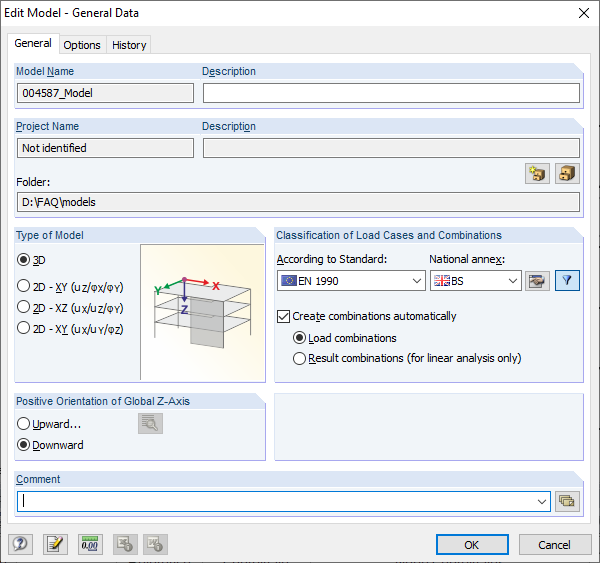Click the first grayed spreadsheet icon at bottom
The image size is (600, 563).
click(125, 544)
